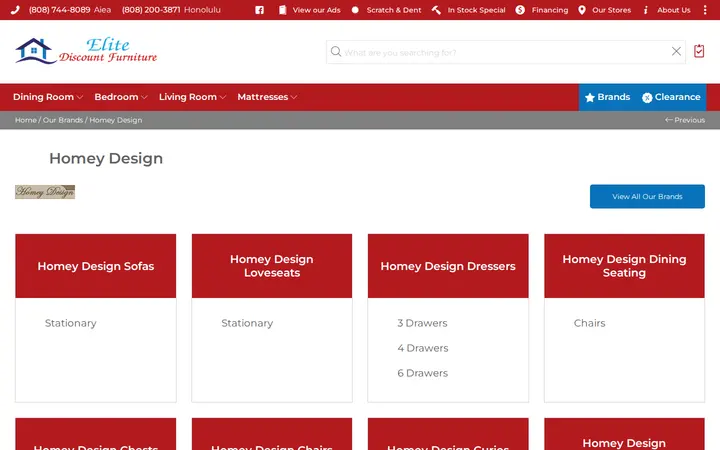Go back using the Previous link
The image size is (720, 450).
(685, 120)
